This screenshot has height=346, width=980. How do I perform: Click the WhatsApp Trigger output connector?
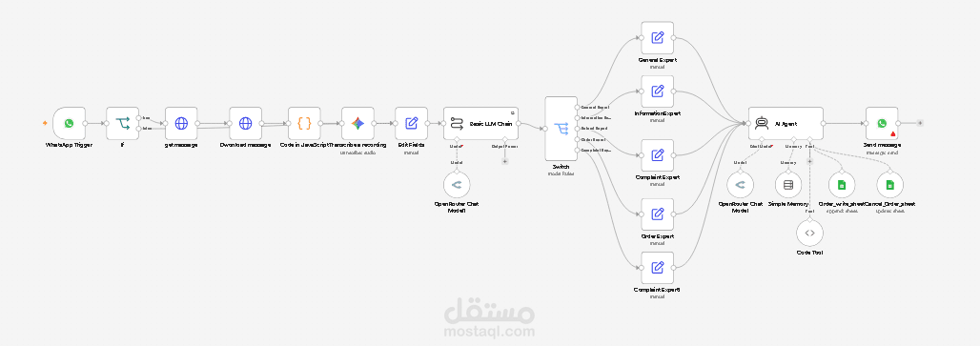(x=85, y=123)
